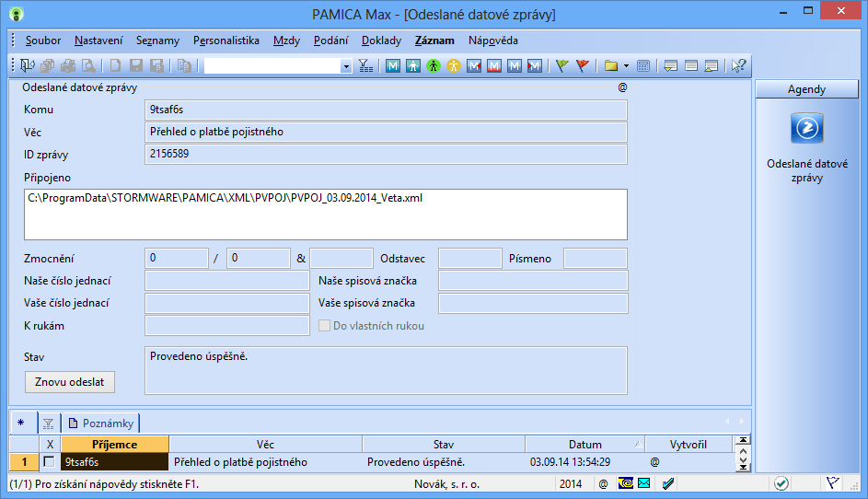Click the green circle person icon

coord(434,66)
